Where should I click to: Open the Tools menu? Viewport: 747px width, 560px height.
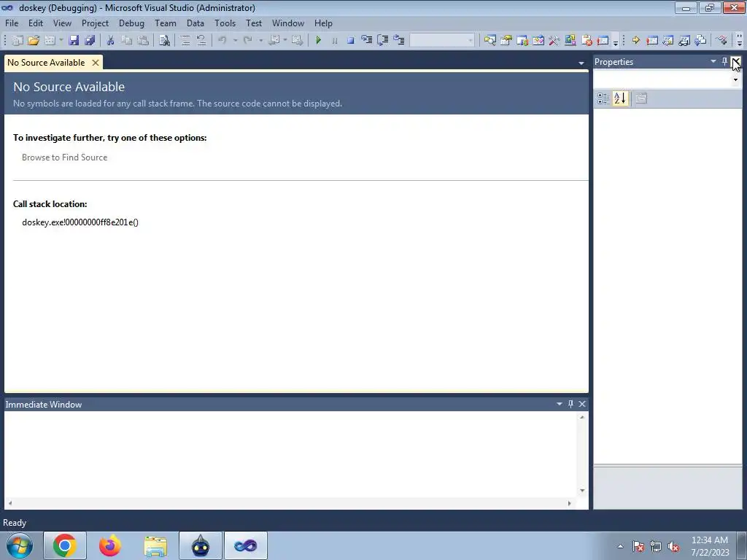click(225, 23)
